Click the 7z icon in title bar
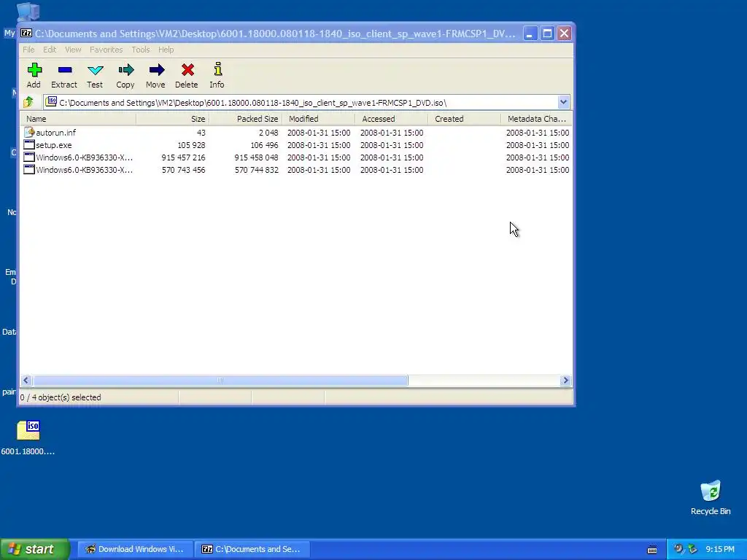Image resolution: width=747 pixels, height=560 pixels. coord(26,34)
